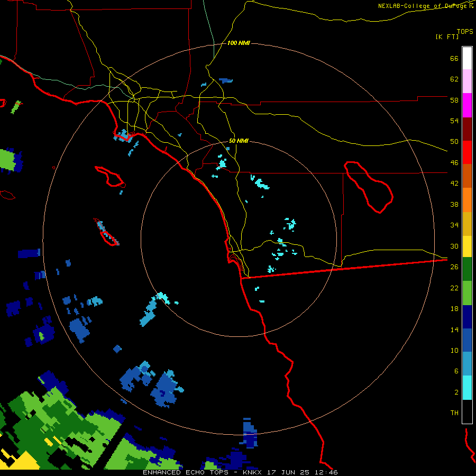Click the legend value "38"
This screenshot has width=476, height=476.
(x=454, y=204)
